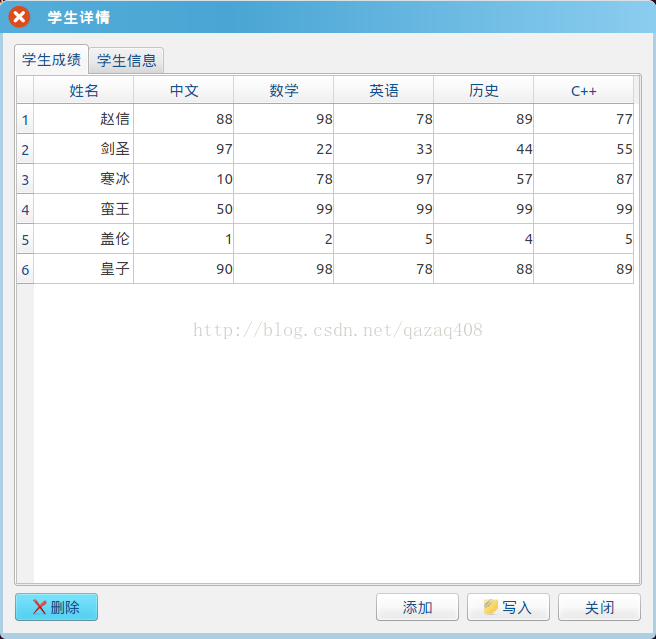Select 盖伦's 中文 score 1
Viewport: 656px width, 639px height.
[x=184, y=239]
